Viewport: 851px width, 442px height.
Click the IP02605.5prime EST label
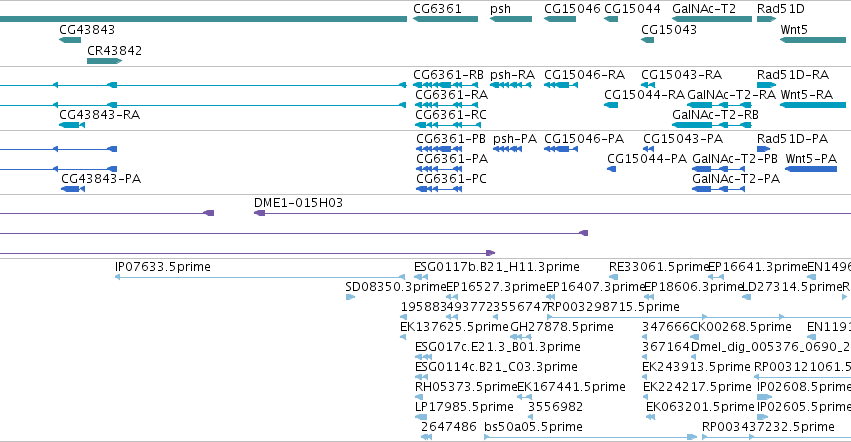(804, 407)
